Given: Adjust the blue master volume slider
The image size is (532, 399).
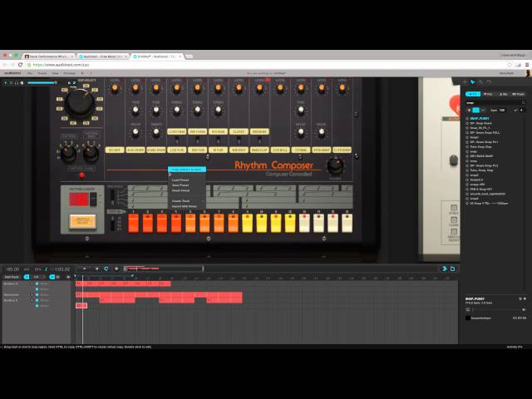Looking at the screenshot, I should 42,83.
